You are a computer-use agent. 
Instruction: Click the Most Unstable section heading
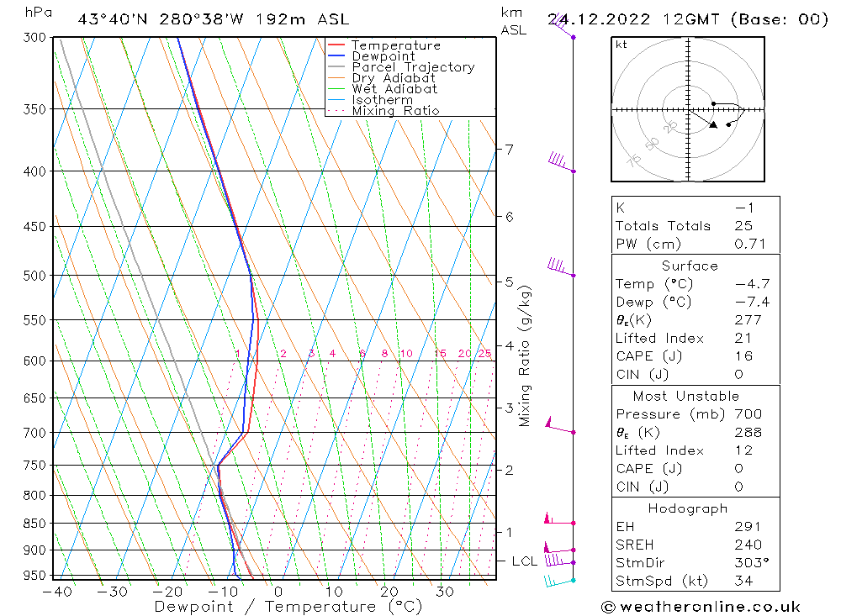(x=686, y=396)
